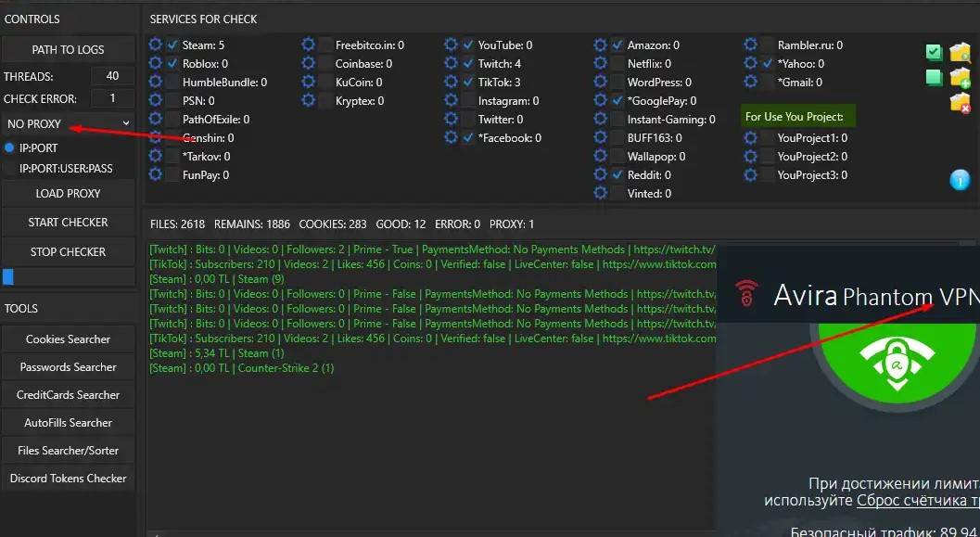980x537 pixels.
Task: Click the THREADS value field
Action: pyautogui.click(x=113, y=76)
